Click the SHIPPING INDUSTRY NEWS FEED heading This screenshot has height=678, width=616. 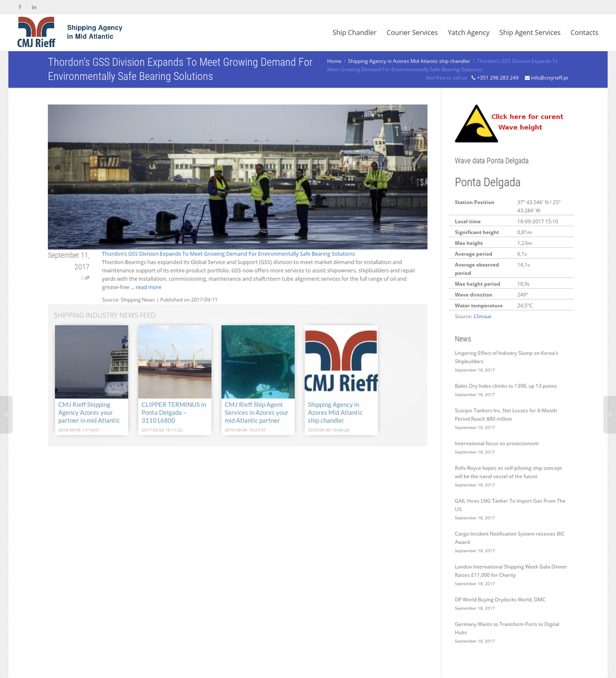(x=104, y=315)
